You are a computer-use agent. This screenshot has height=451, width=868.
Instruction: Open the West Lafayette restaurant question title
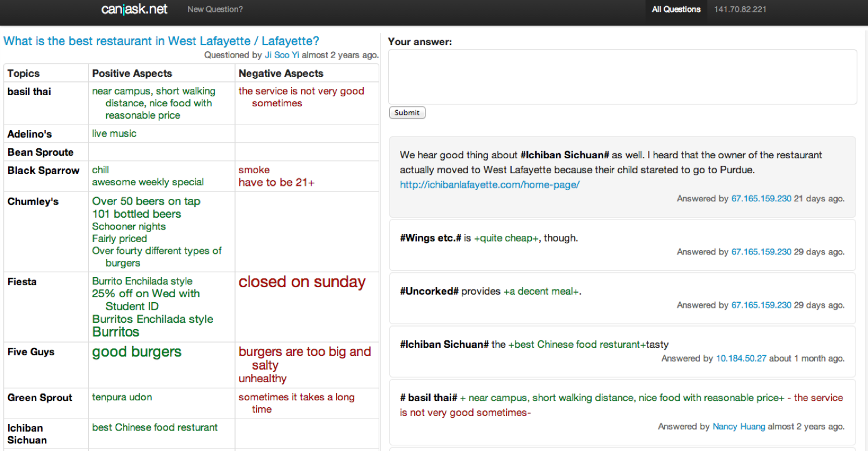tap(161, 41)
